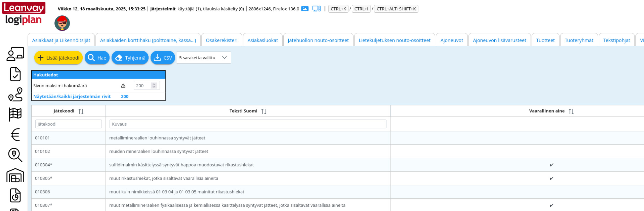644x211 pixels.
Task: Click the monitor display icon in header
Action: tap(316, 9)
